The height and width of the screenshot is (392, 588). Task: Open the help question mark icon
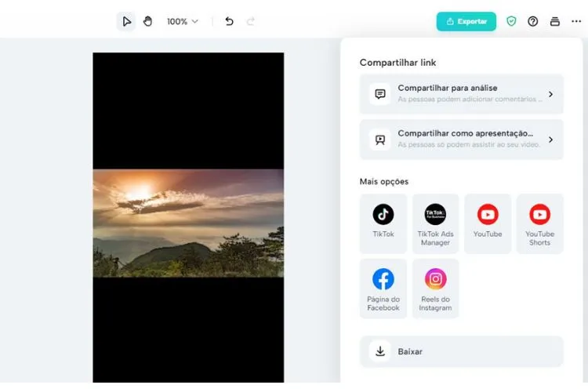coord(532,21)
